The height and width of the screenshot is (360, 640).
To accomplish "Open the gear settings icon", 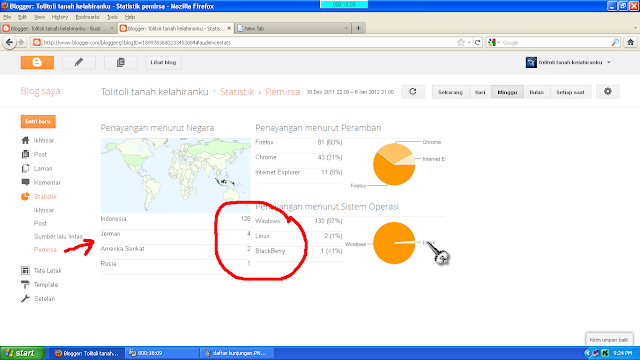I will (x=608, y=92).
